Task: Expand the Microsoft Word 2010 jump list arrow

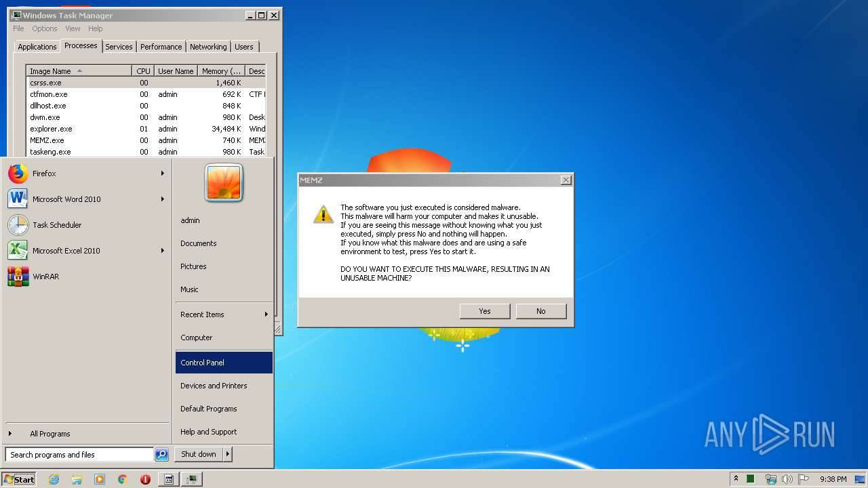Action: 163,199
